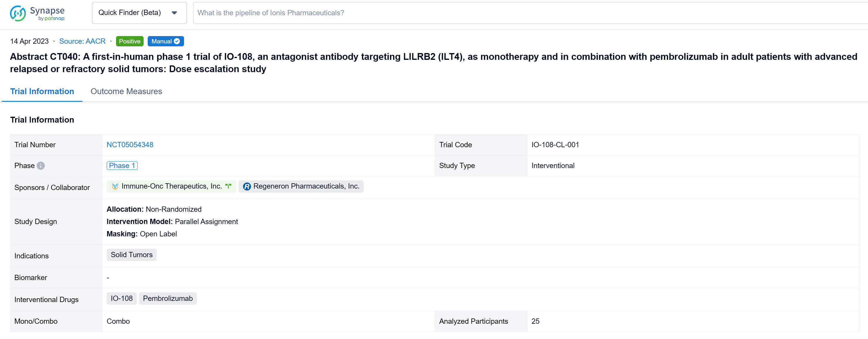The width and height of the screenshot is (868, 339).
Task: Click the Pembrolizumab drug tag
Action: tap(168, 299)
